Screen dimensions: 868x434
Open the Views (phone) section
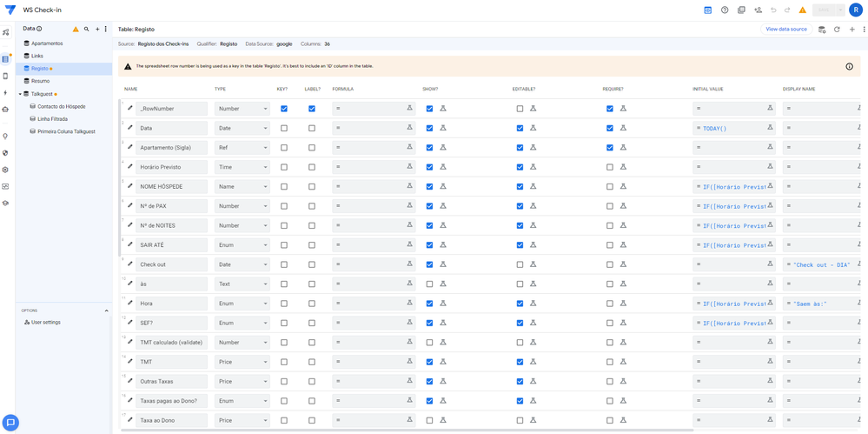[x=5, y=76]
